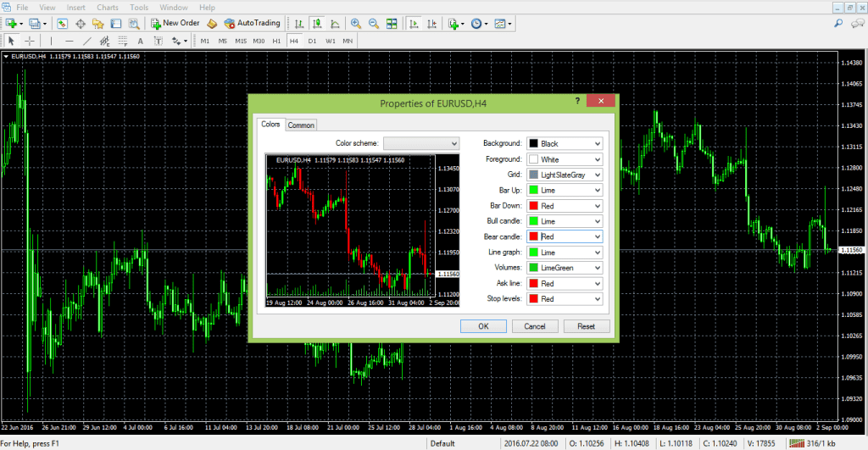Open the Background color dropdown

[564, 143]
